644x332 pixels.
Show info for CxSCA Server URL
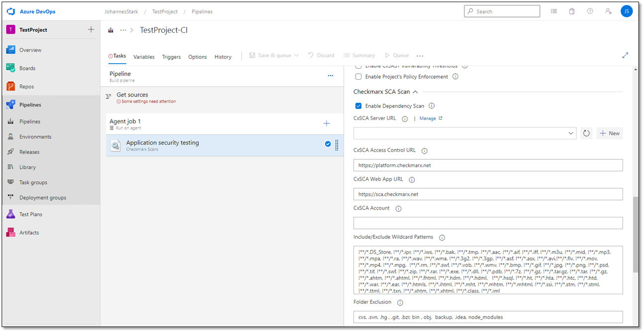(405, 119)
